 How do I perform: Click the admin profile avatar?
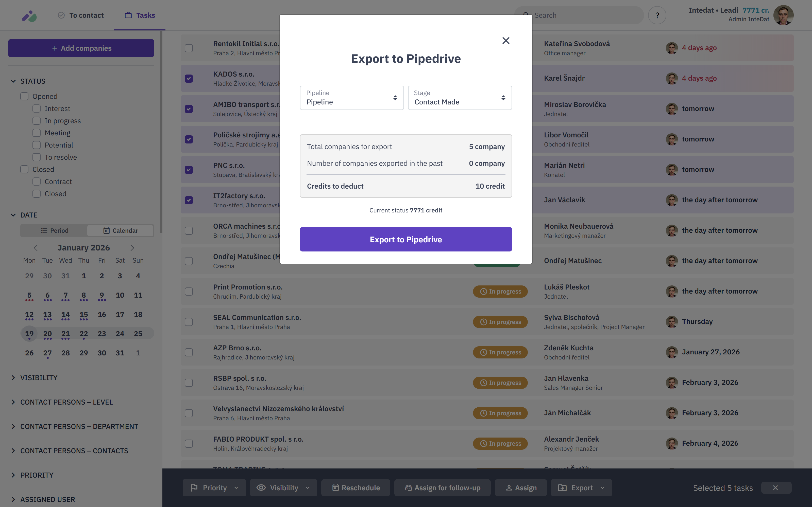[783, 15]
